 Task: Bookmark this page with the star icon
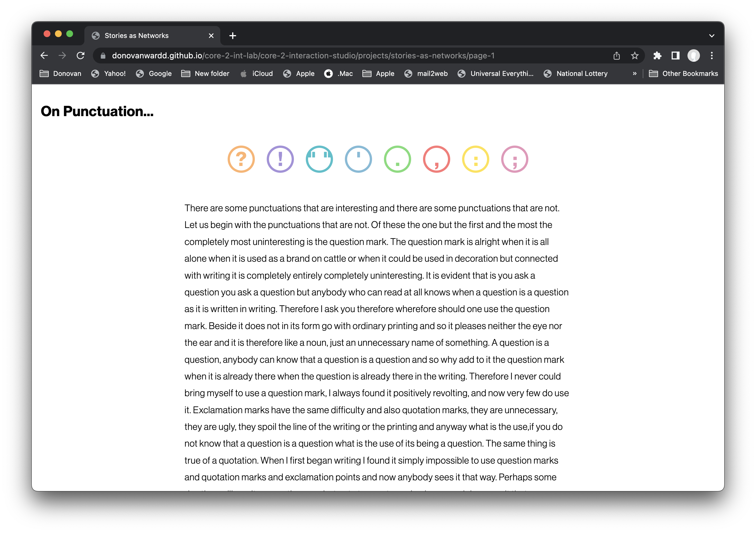635,56
